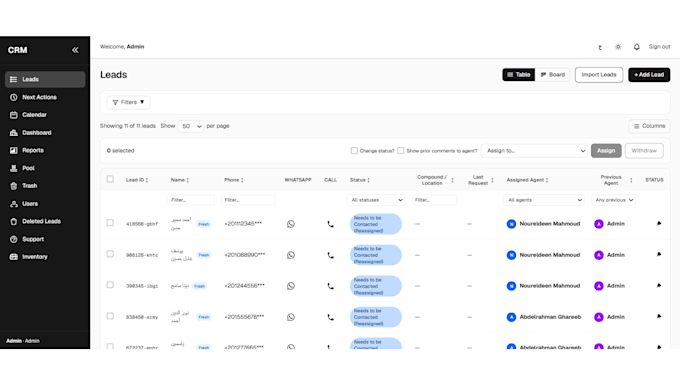Collapse the CRM sidebar with double-chevron icon
Screen dimensions: 680x388
[75, 50]
